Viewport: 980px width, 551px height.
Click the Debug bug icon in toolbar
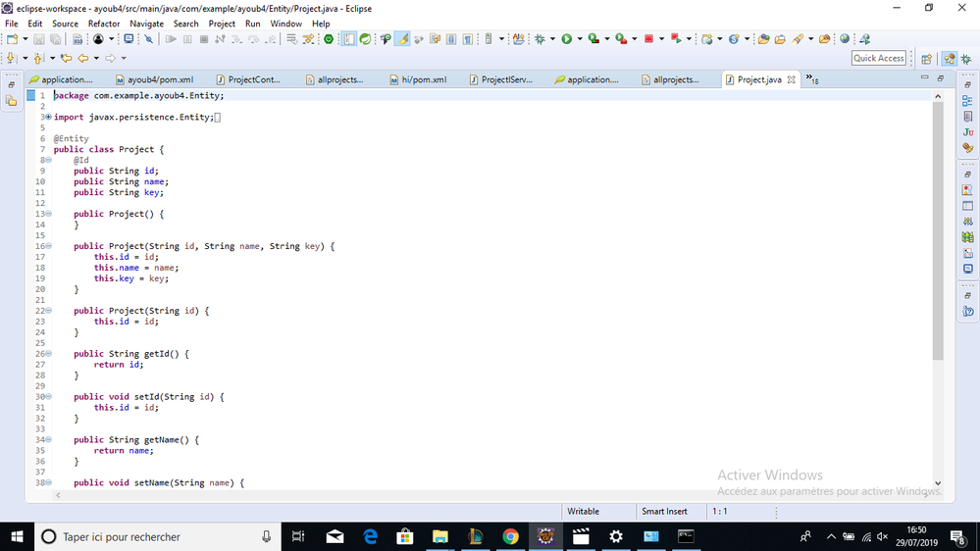(540, 39)
